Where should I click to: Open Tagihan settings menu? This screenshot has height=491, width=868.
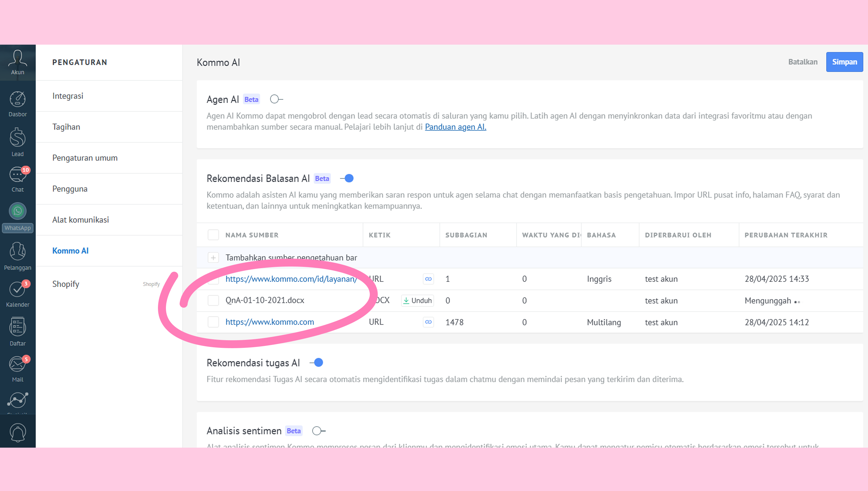[x=109, y=127]
